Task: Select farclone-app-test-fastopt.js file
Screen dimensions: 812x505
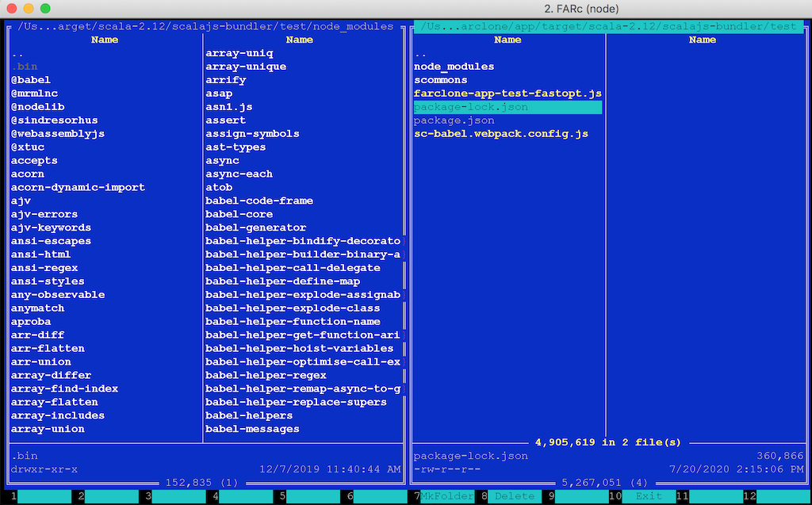Action: click(x=508, y=94)
